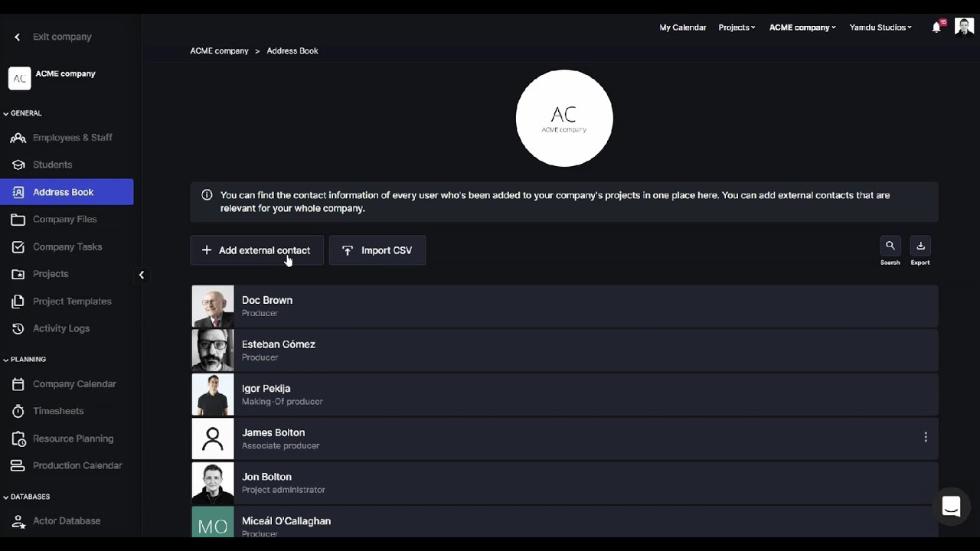This screenshot has width=980, height=551.
Task: Open the ACME company dropdown in top bar
Action: (x=802, y=28)
